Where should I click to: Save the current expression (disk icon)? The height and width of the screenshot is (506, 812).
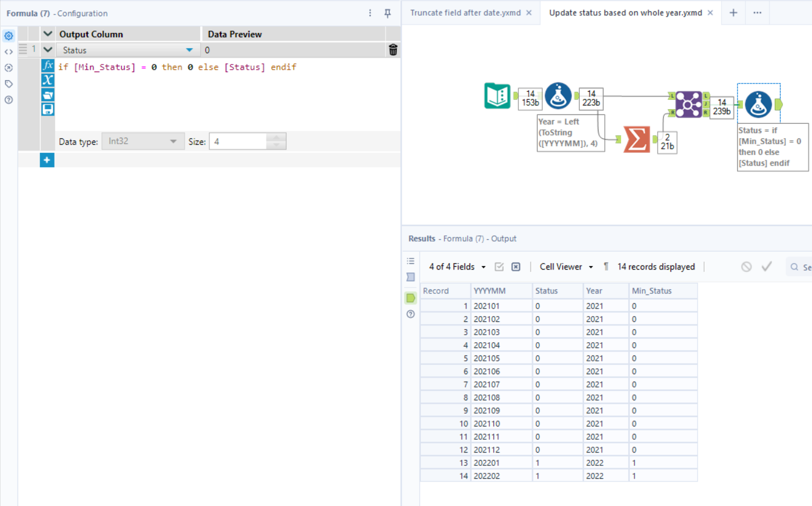[47, 108]
